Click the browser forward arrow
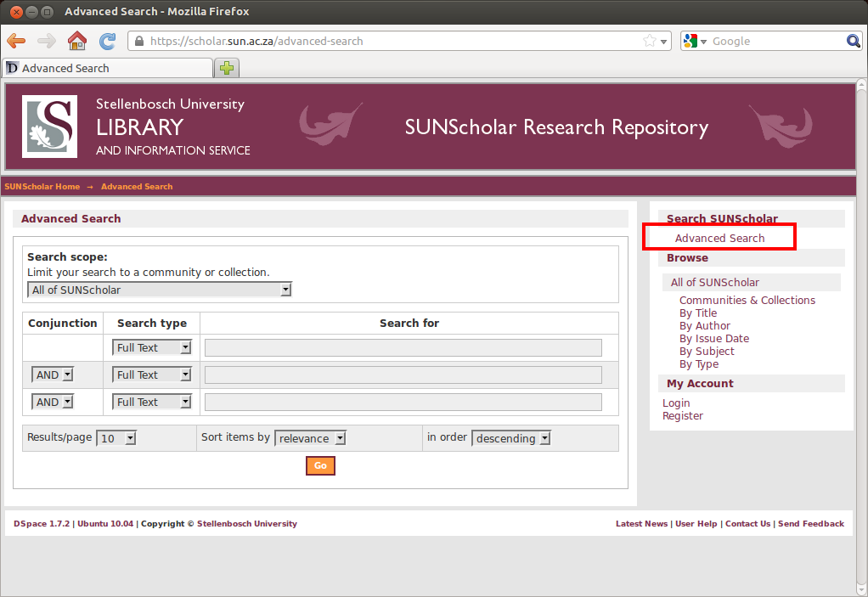 point(47,41)
